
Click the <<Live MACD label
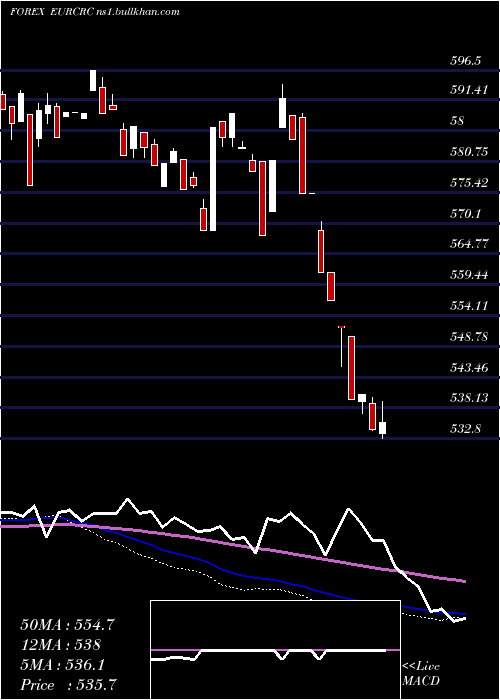click(421, 673)
